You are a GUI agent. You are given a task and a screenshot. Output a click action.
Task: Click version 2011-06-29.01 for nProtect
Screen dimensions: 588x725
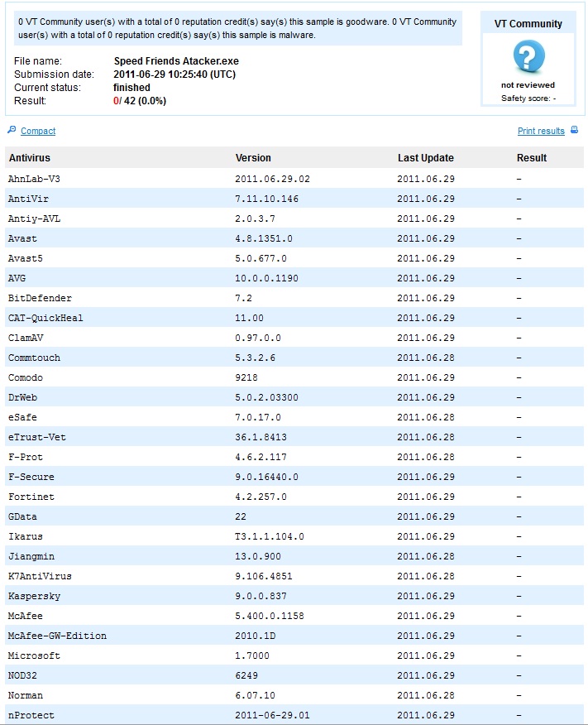(273, 716)
